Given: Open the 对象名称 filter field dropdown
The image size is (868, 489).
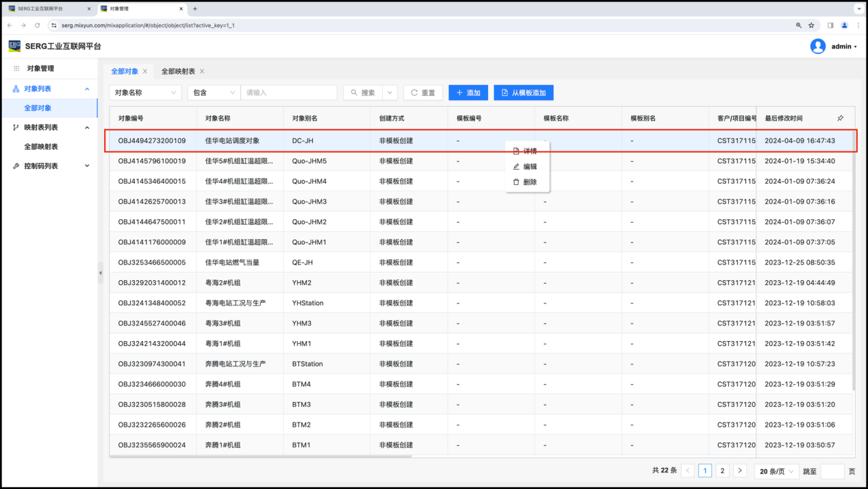Looking at the screenshot, I should pos(145,92).
